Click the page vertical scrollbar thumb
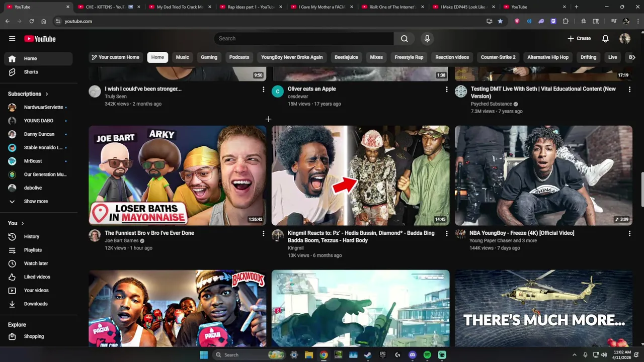Viewport: 644px width, 362px height. click(x=642, y=190)
